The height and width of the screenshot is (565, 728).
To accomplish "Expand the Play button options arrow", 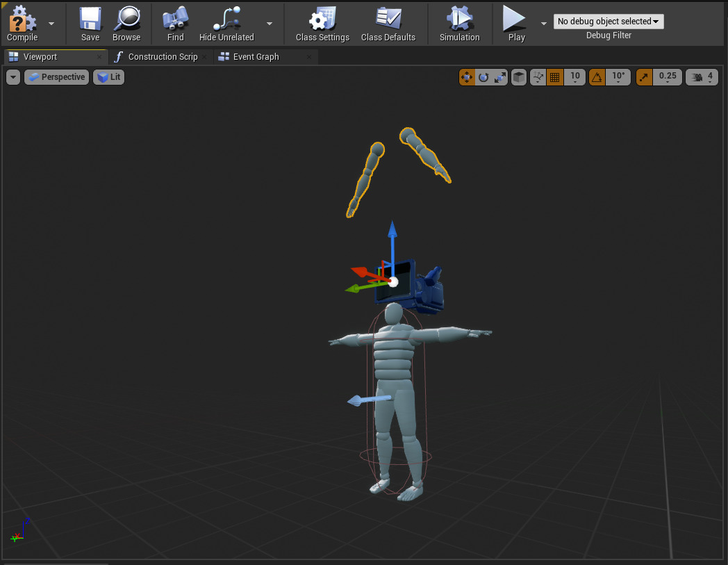I will coord(543,22).
